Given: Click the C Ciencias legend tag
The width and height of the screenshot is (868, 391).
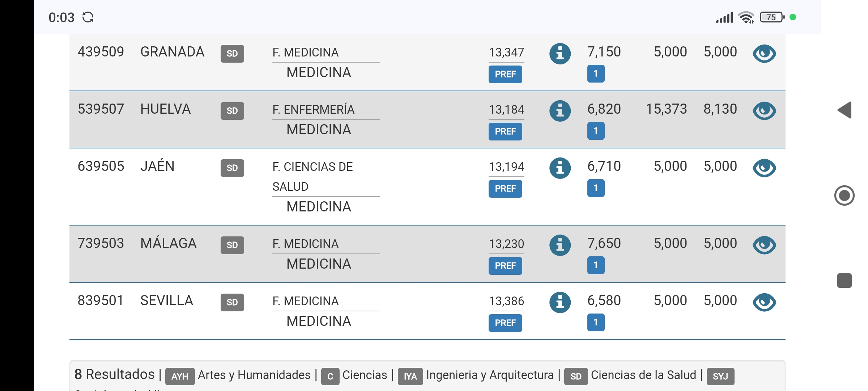Looking at the screenshot, I should pyautogui.click(x=354, y=376).
